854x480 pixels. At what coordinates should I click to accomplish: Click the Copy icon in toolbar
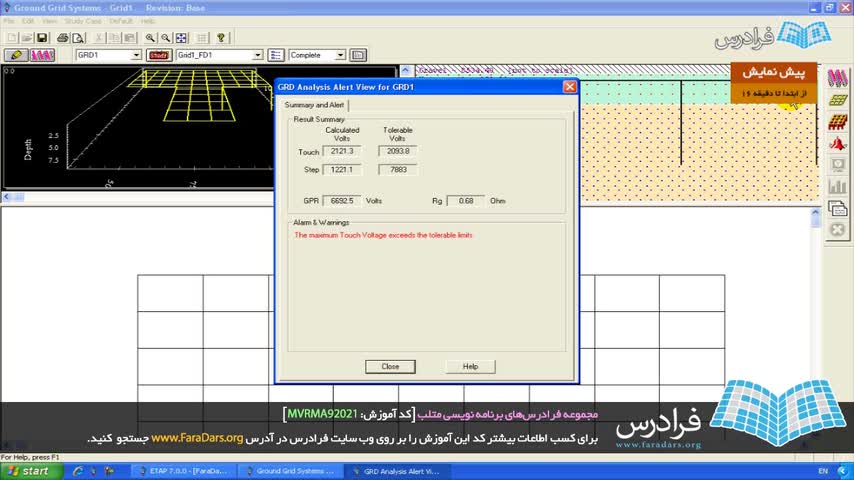point(114,38)
